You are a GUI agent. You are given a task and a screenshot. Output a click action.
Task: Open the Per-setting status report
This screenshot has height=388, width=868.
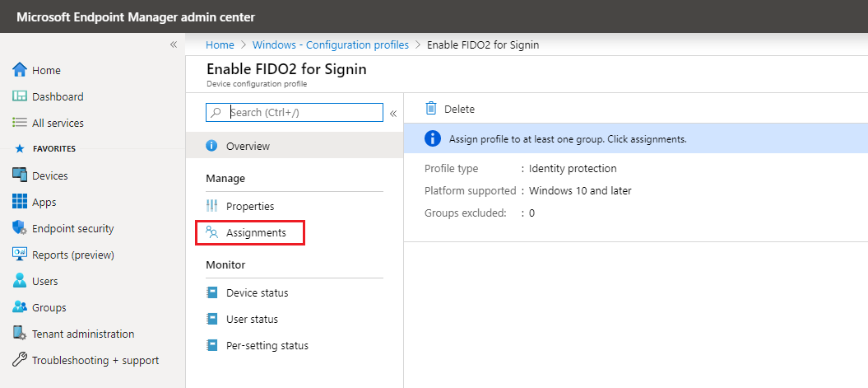pos(267,345)
